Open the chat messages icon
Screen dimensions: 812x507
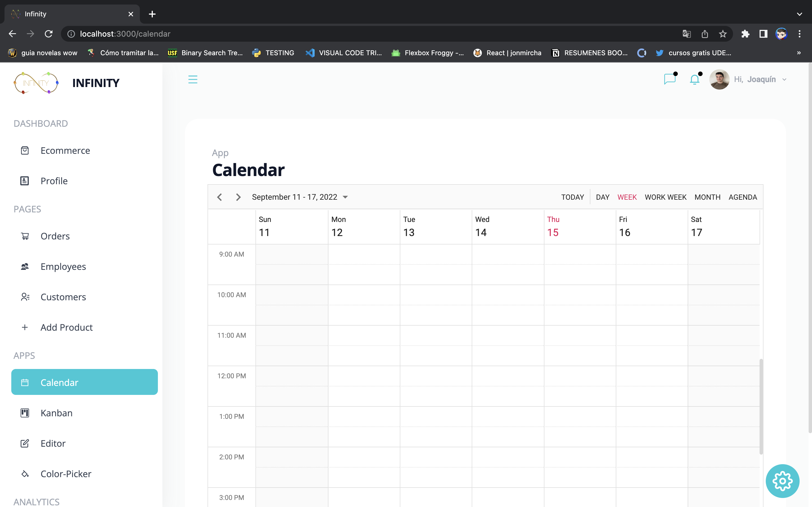pos(670,79)
